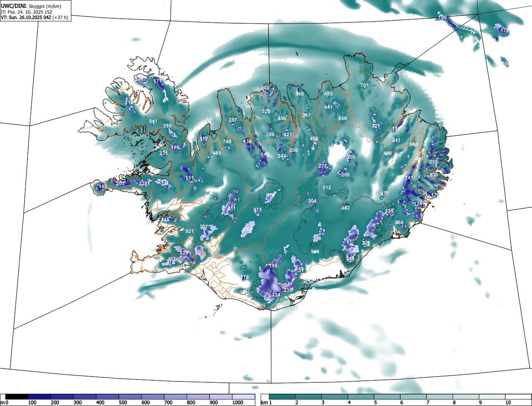The image size is (532, 406).
Task: Click the map value 960
Action: (414, 144)
